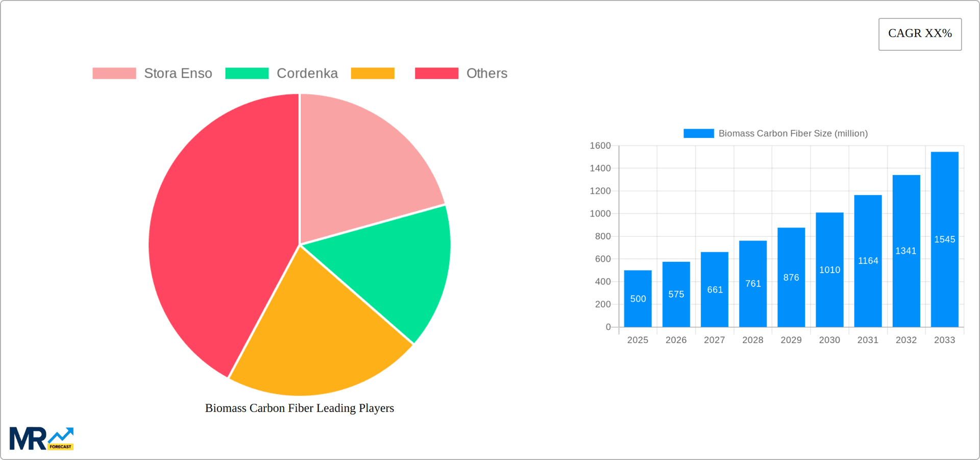Click the CAGR XX% button
The width and height of the screenshot is (980, 460).
[x=920, y=34]
